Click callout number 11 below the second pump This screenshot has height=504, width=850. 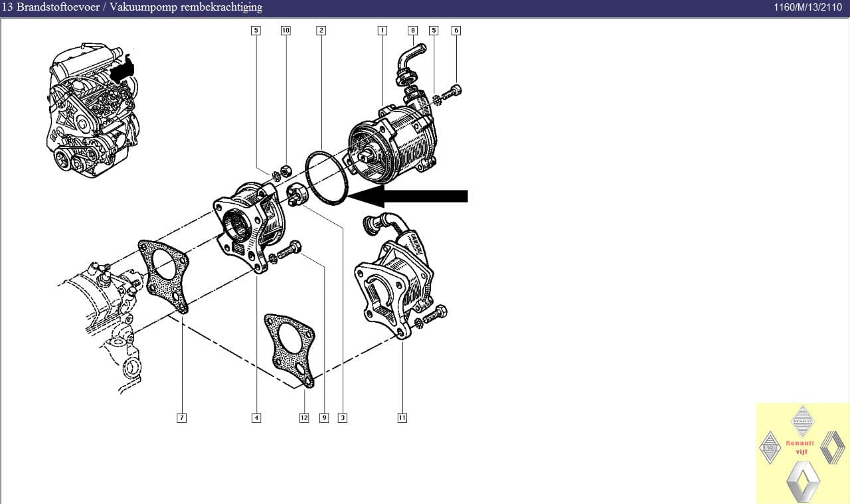tap(402, 418)
